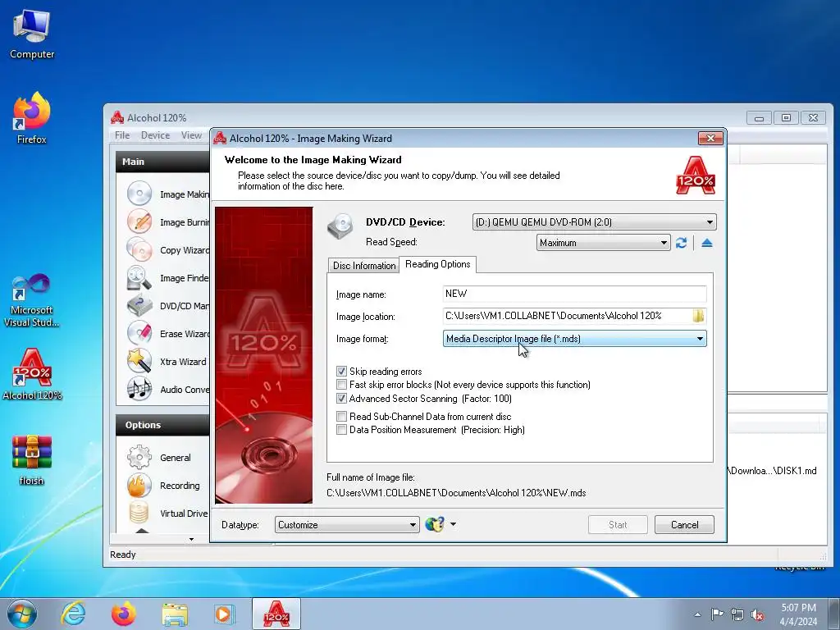Eject the disc tray icon
The height and width of the screenshot is (630, 840).
pyautogui.click(x=706, y=243)
